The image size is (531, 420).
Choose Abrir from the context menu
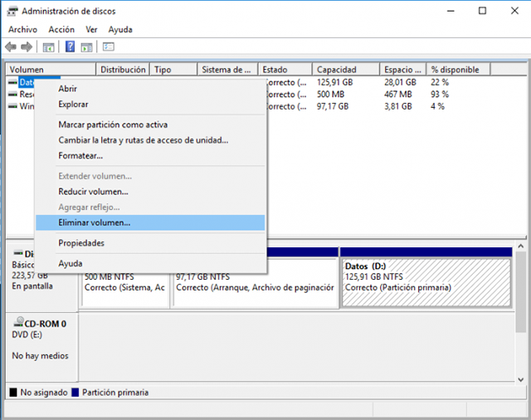click(149, 89)
